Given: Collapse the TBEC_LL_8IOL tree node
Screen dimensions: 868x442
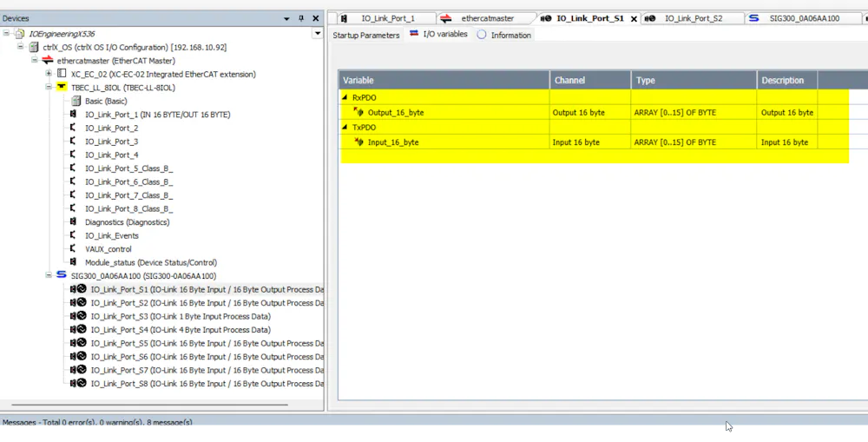Looking at the screenshot, I should [49, 88].
